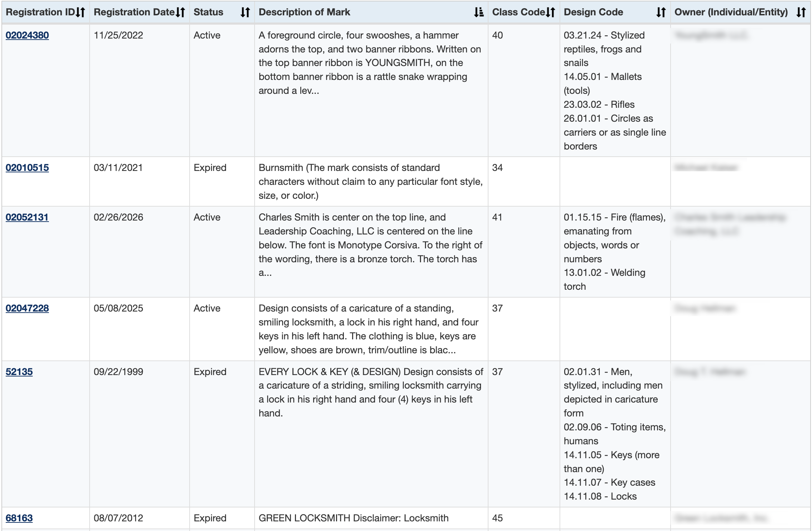Sort by Registration ID column arrows
Image resolution: width=812 pixels, height=531 pixels.
81,12
